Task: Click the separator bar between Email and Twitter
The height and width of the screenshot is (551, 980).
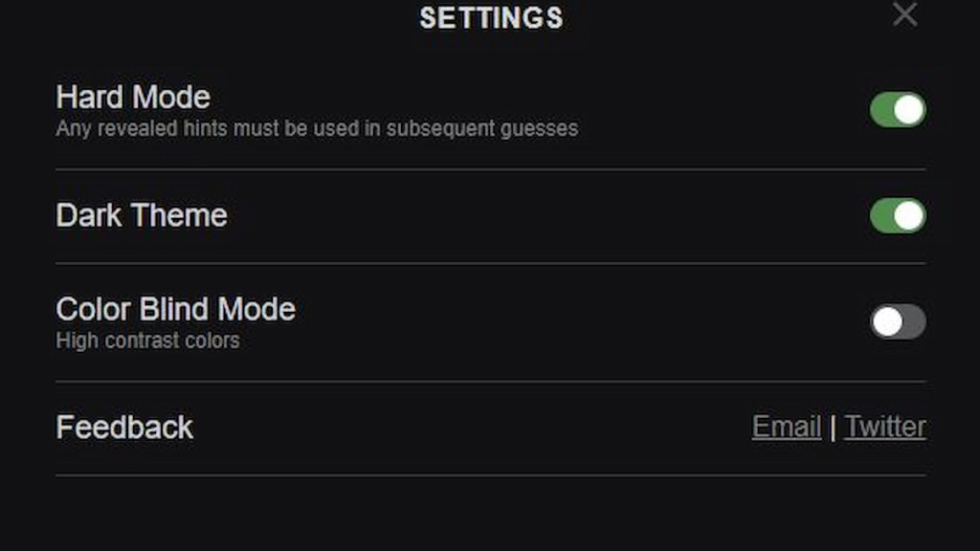Action: 833,427
